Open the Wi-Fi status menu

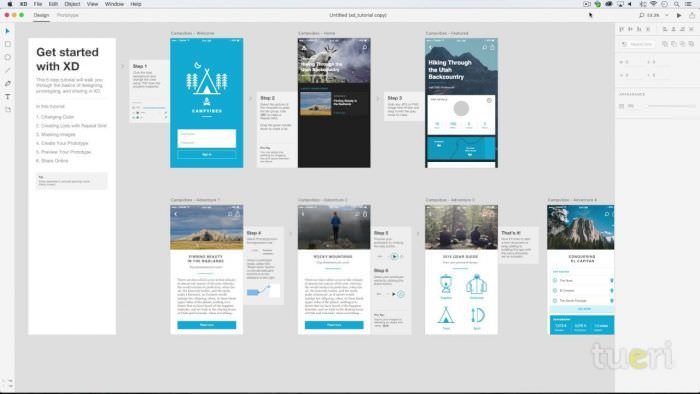point(654,4)
